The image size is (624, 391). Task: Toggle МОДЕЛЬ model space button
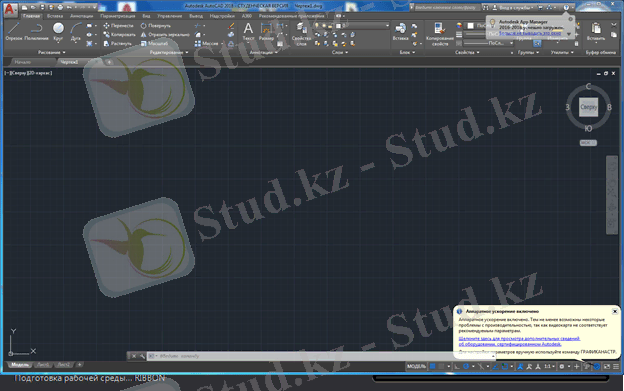pos(416,366)
